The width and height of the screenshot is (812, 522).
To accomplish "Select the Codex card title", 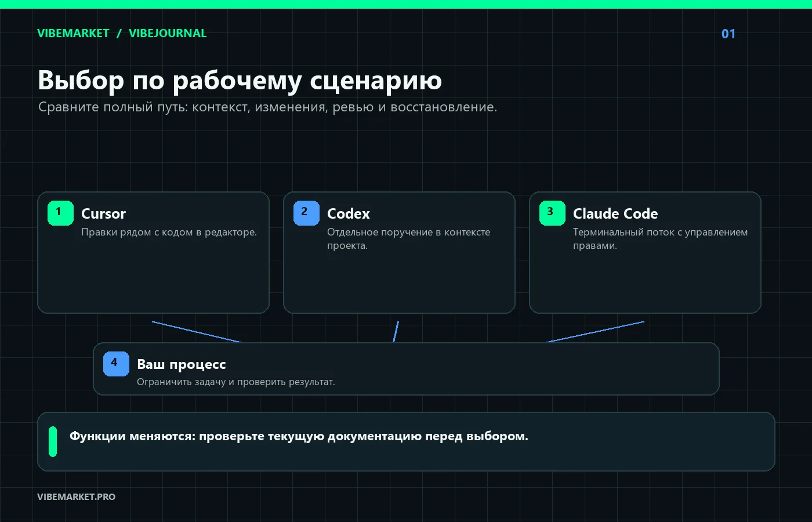I will [348, 213].
